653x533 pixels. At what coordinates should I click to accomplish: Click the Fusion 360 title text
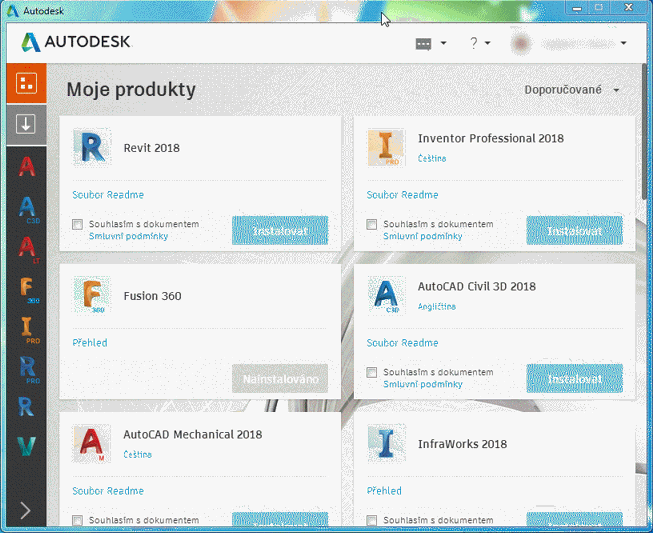[x=152, y=296]
